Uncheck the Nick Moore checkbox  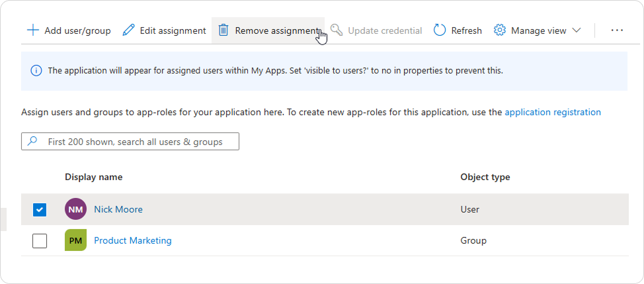click(40, 210)
